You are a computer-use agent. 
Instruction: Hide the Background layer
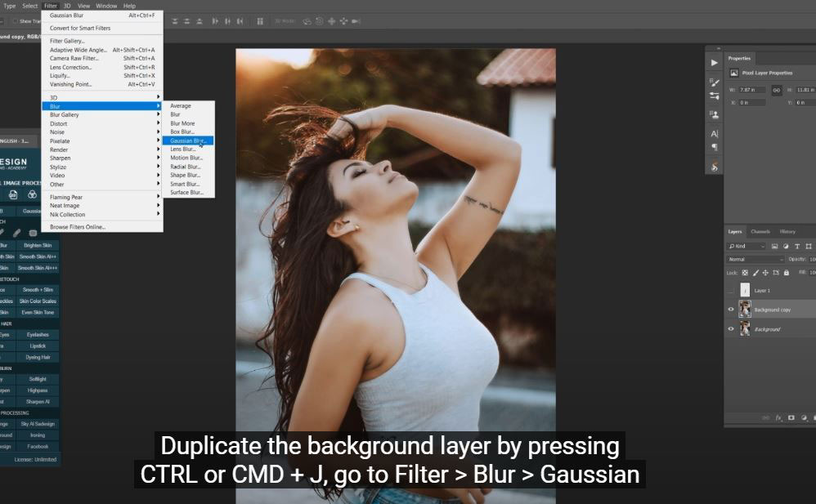(x=731, y=329)
